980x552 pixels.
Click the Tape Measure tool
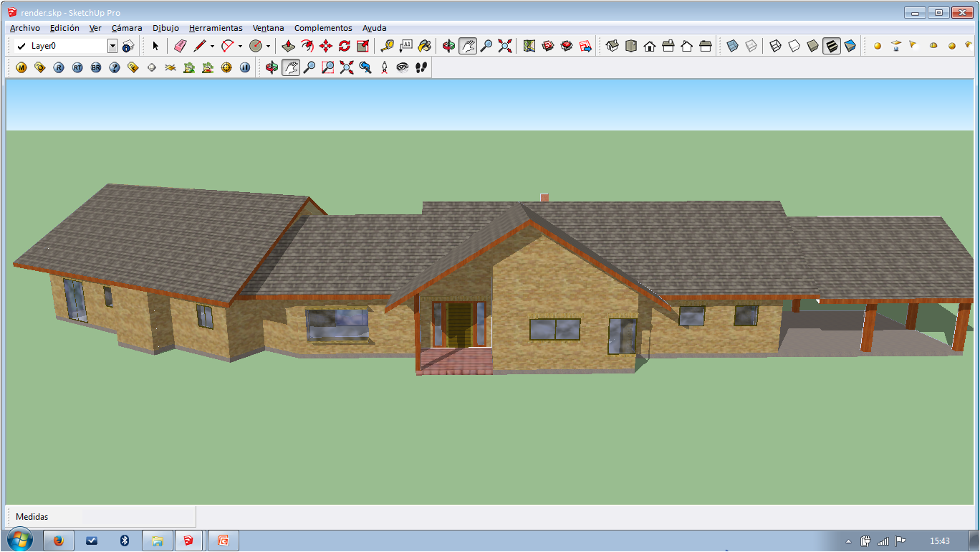[x=387, y=46]
